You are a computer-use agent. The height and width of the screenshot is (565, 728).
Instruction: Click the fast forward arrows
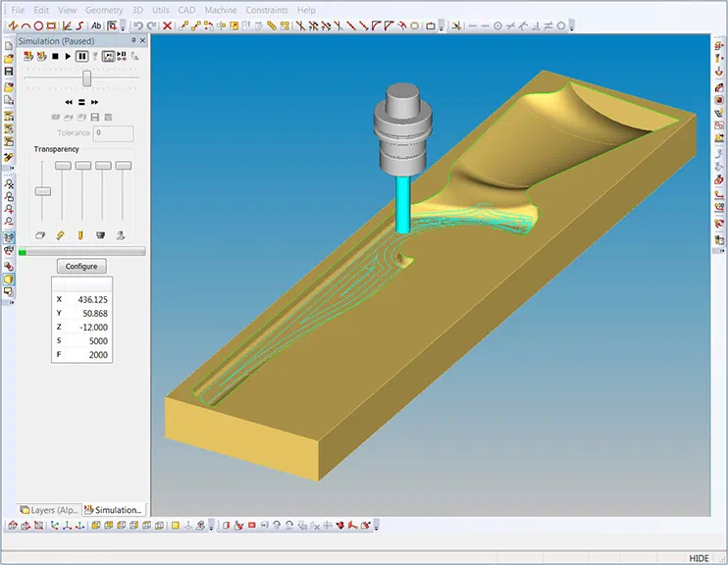(95, 102)
